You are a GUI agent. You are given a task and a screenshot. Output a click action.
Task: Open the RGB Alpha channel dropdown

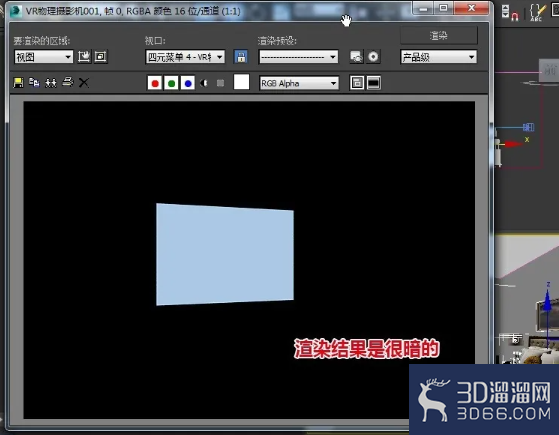299,83
